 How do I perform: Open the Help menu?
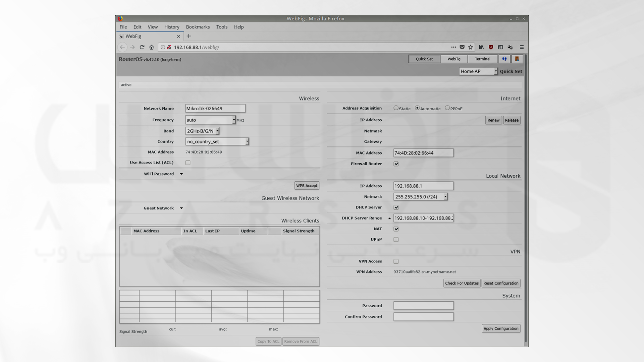tap(239, 27)
